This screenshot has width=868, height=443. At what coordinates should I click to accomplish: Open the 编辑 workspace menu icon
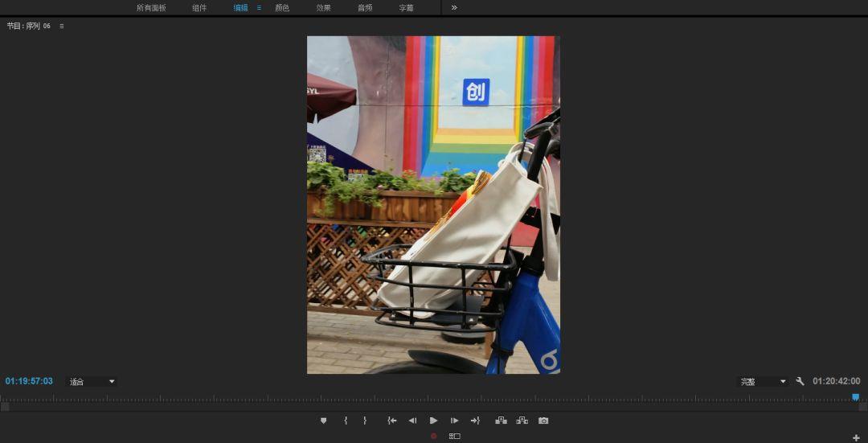click(x=259, y=8)
